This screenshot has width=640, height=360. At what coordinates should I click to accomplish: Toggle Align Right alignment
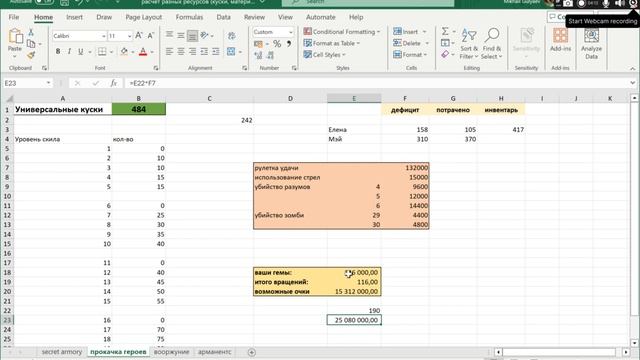click(192, 51)
